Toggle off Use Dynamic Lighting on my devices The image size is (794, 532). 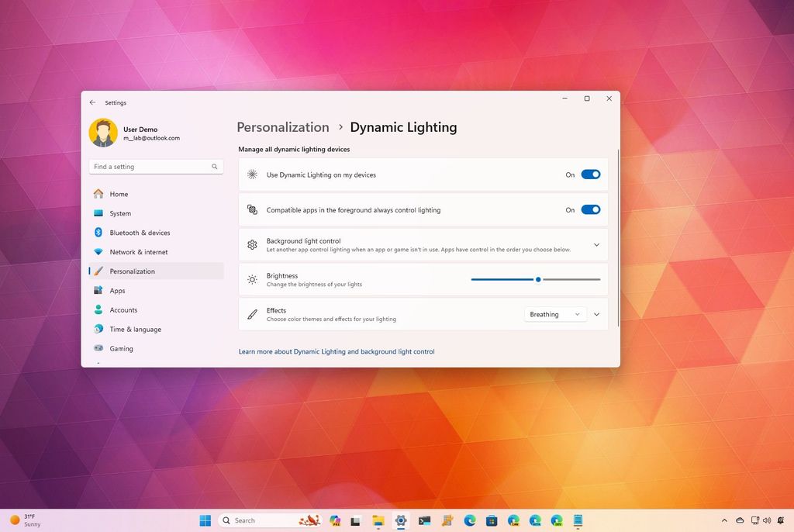590,174
